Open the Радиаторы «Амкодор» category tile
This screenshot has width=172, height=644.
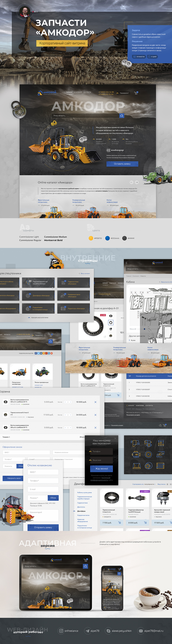(x=74, y=308)
